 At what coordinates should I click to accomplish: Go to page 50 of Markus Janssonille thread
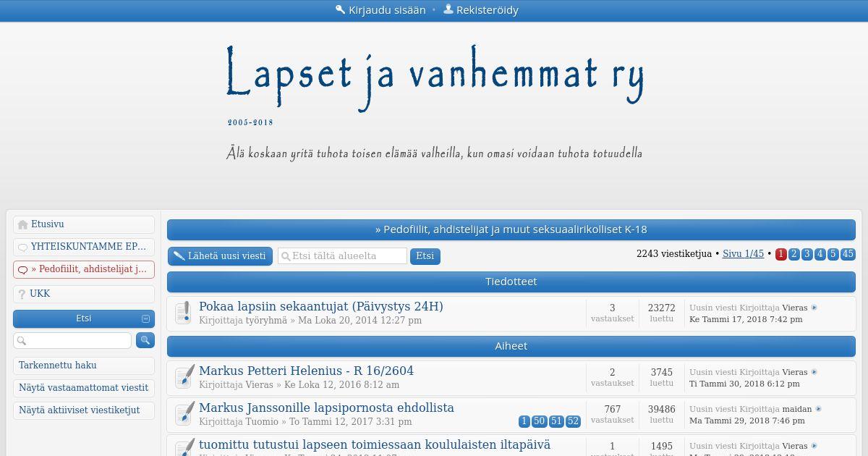[x=539, y=421]
